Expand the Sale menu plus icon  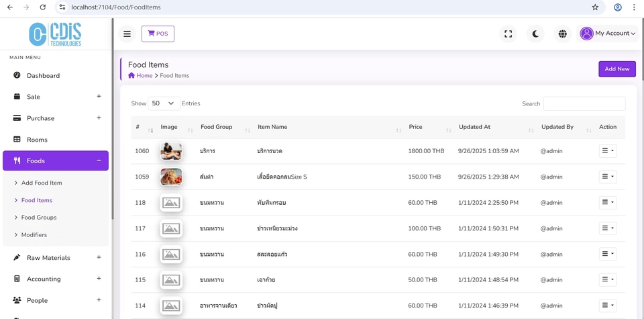point(99,97)
